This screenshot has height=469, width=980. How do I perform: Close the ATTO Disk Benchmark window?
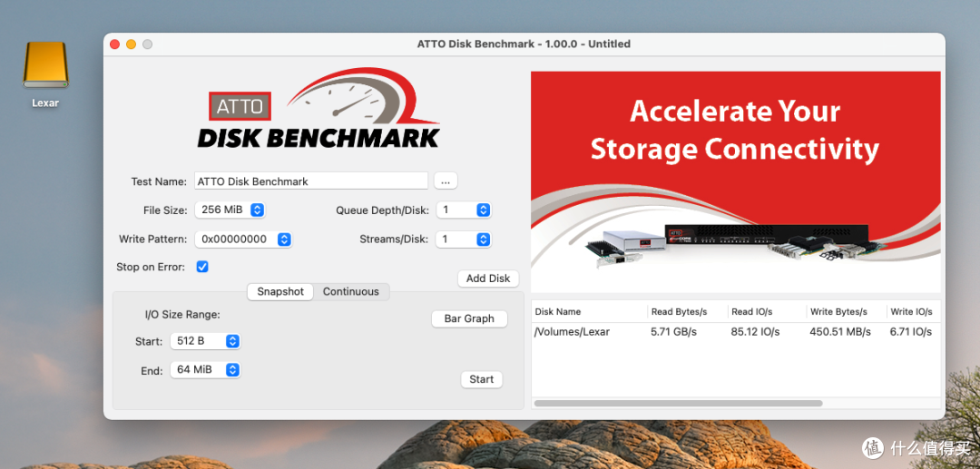[114, 44]
